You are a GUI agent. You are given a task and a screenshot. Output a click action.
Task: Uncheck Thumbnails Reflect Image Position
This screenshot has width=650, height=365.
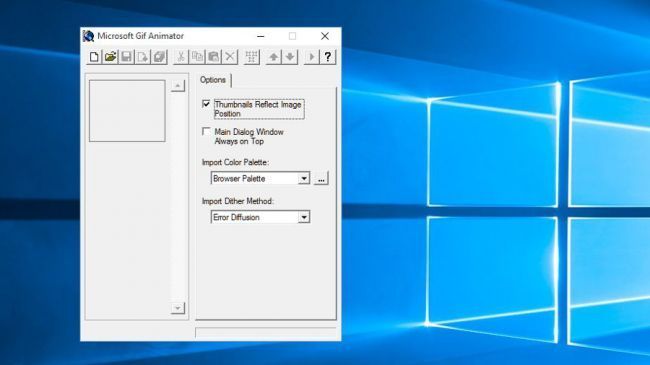(x=206, y=104)
